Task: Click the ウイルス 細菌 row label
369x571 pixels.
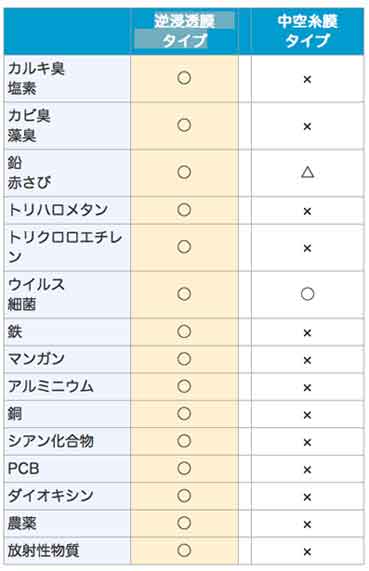Action: coord(36,294)
